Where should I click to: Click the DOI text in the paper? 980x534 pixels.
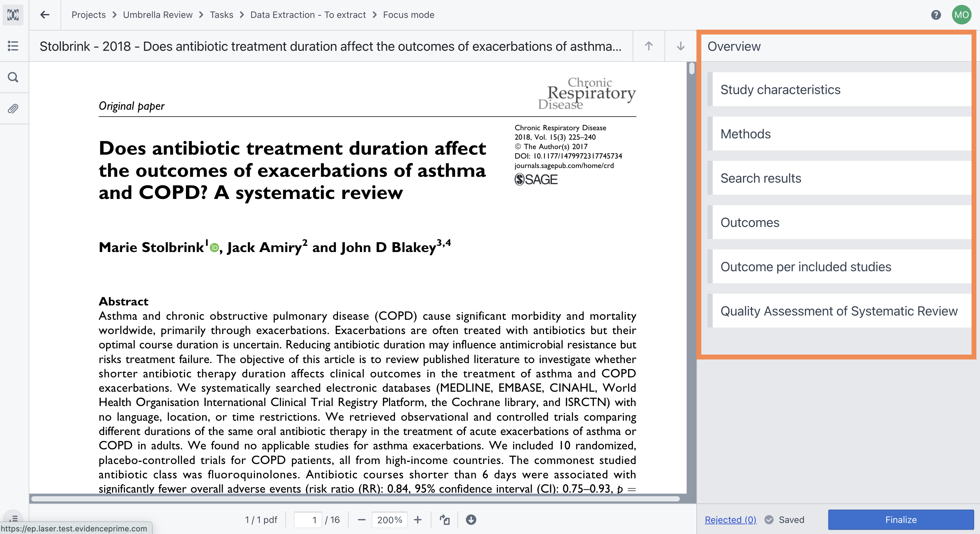[x=568, y=156]
